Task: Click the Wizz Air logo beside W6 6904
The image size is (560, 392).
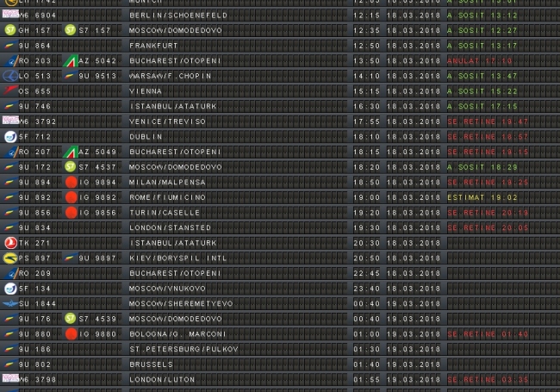Action: (10, 14)
